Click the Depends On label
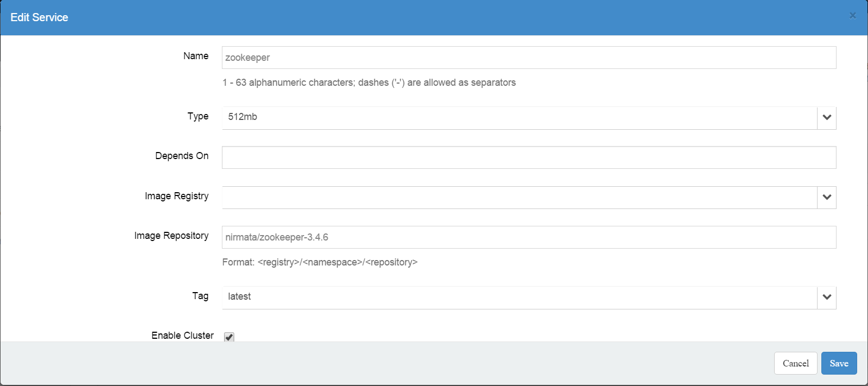Viewport: 868px width, 386px height. pyautogui.click(x=182, y=156)
